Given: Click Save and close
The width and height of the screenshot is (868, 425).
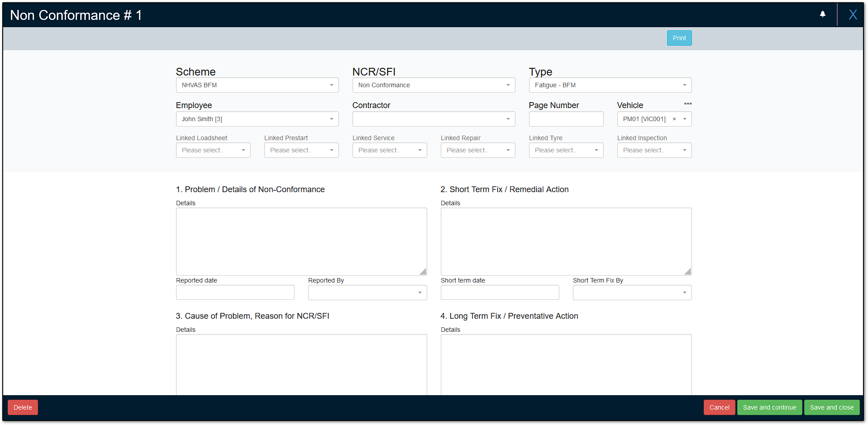Looking at the screenshot, I should tap(831, 407).
